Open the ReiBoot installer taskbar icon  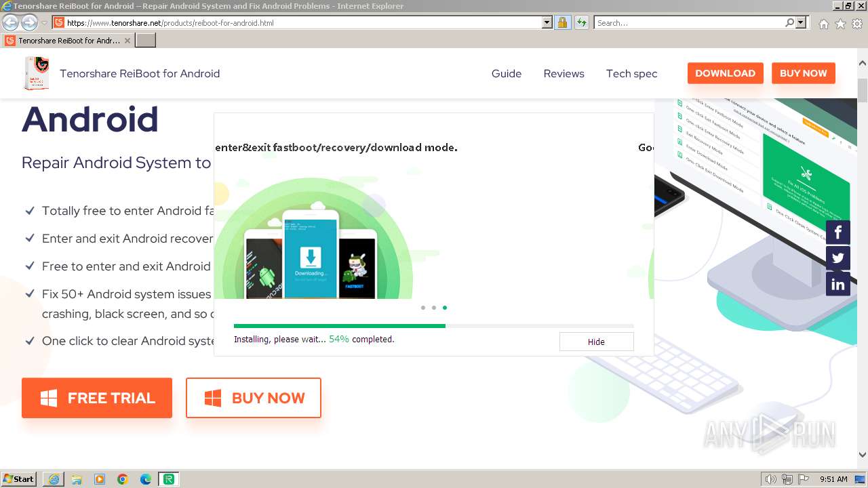(169, 479)
